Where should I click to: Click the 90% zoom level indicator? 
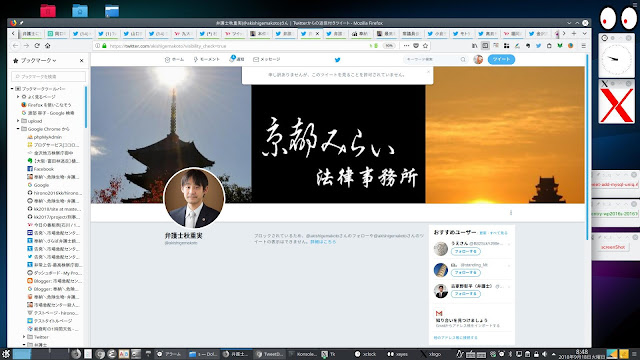(389, 46)
